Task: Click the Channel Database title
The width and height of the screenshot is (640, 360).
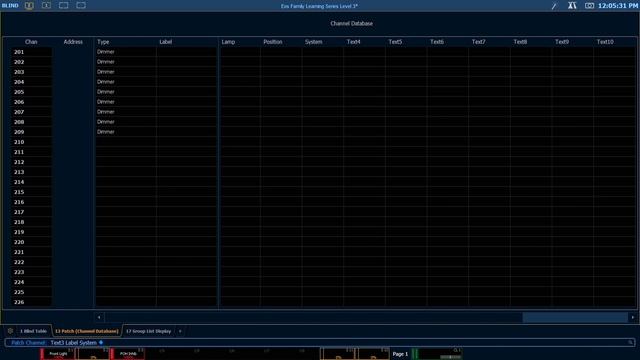Action: 351,23
